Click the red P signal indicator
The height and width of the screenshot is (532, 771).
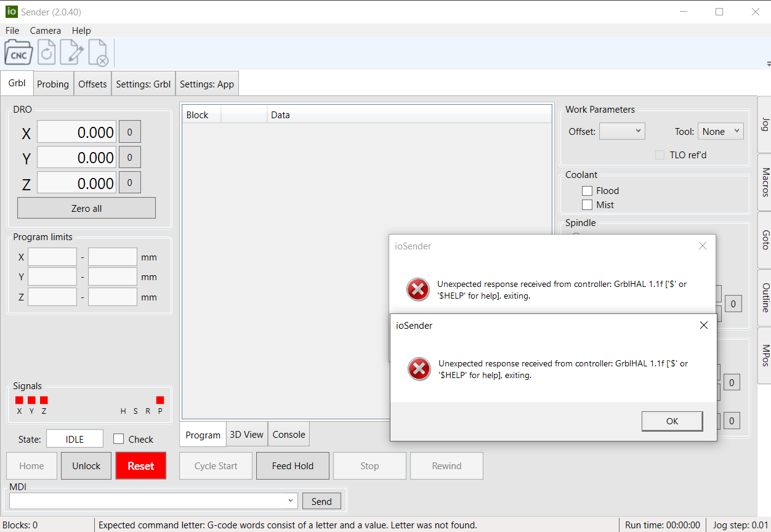(160, 400)
